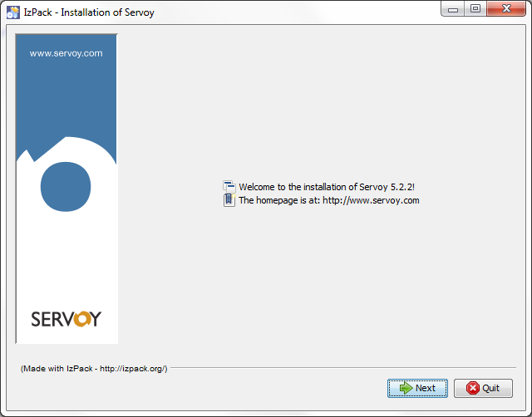Click the www.servoy.com banner text
Viewport: 532px width, 417px height.
pyautogui.click(x=66, y=53)
